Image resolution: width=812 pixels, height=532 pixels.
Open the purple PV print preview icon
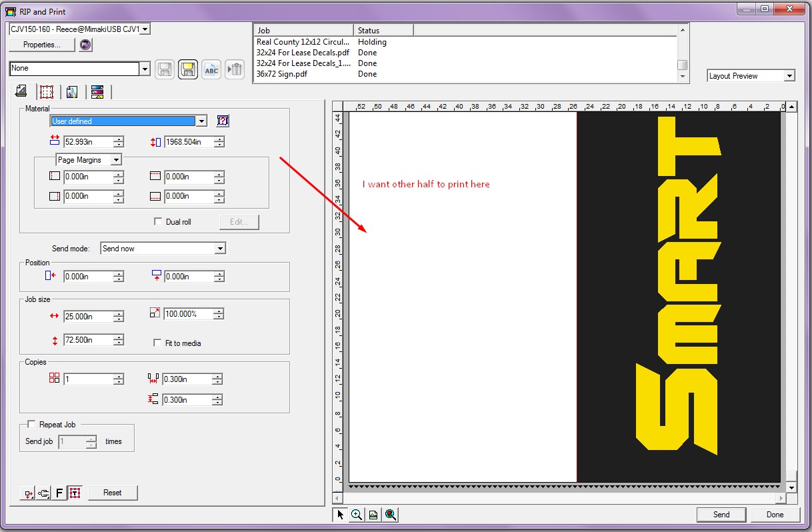(x=85, y=45)
